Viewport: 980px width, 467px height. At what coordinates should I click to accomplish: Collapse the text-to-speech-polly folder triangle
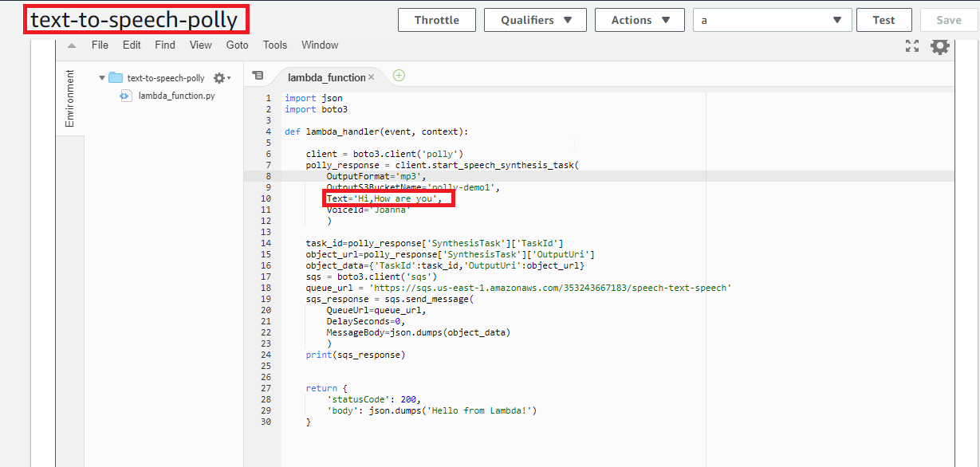click(x=102, y=78)
